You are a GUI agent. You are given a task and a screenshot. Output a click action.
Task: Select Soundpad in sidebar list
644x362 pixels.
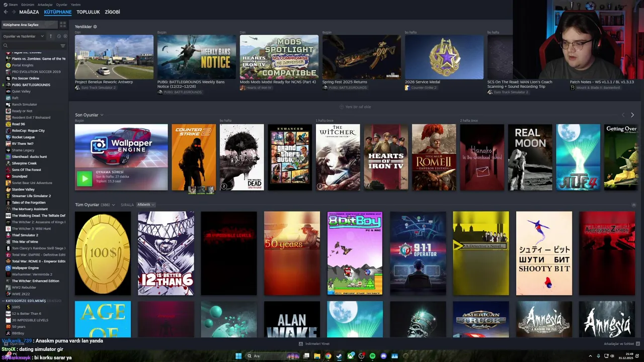point(20,176)
